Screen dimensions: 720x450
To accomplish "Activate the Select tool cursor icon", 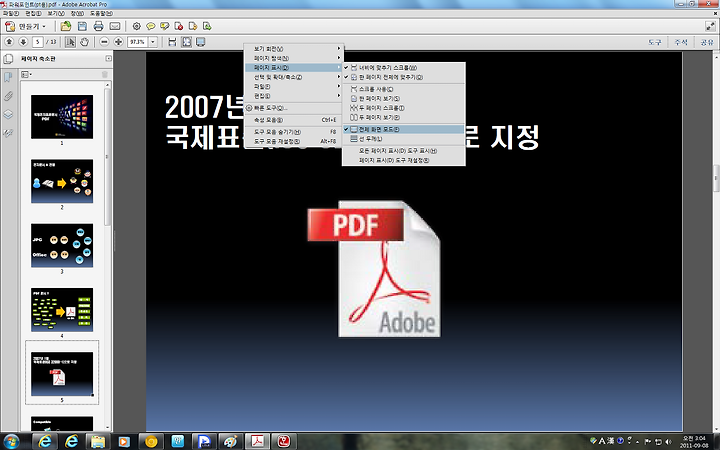I will pyautogui.click(x=70, y=42).
